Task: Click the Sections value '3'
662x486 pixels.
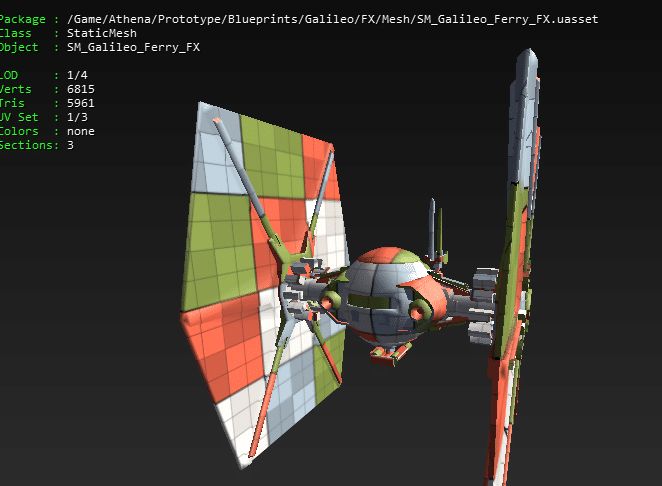Action: [71, 145]
